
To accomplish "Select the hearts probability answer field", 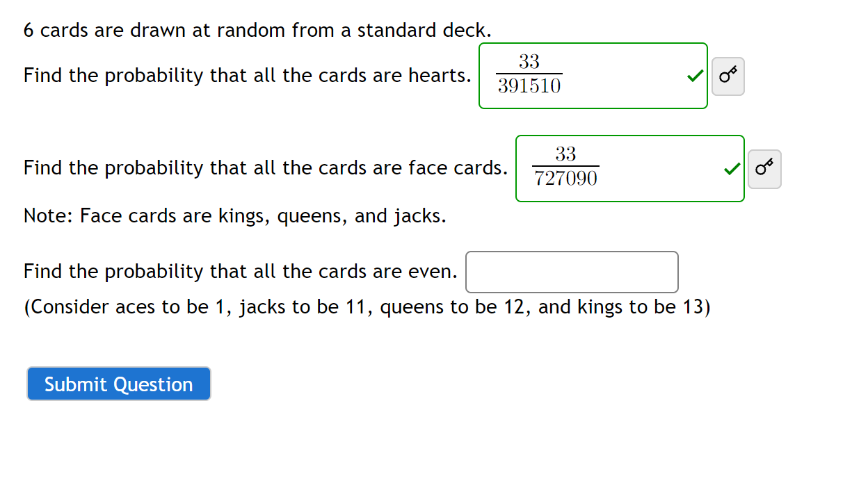I will coord(593,75).
